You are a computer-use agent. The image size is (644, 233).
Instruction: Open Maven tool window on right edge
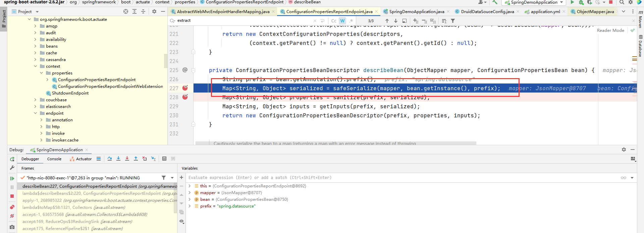point(640,19)
